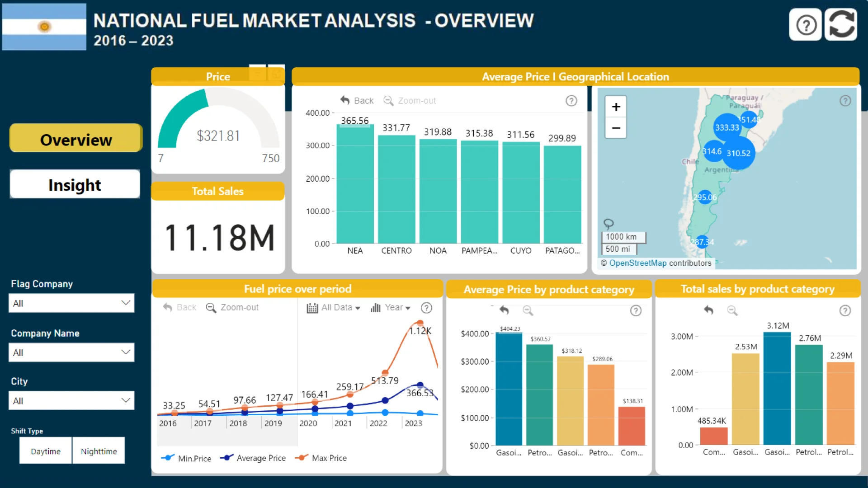The image size is (868, 488).
Task: Click the Argentina flag image
Action: tap(44, 27)
